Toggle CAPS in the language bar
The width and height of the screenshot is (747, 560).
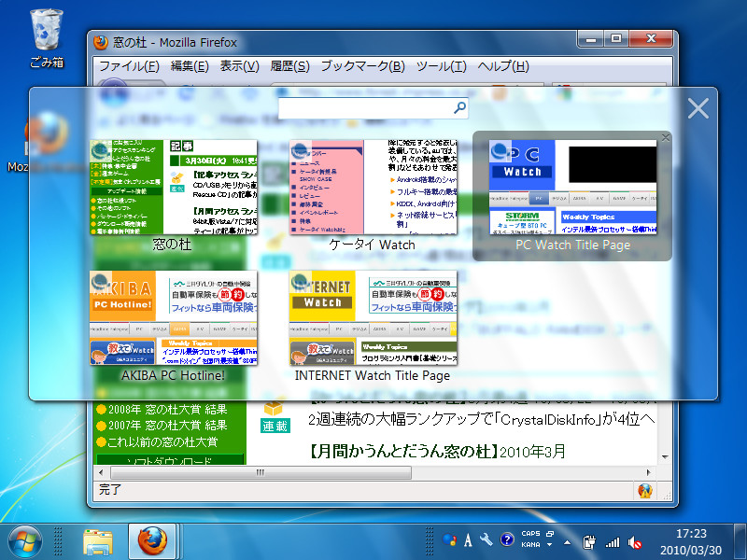(530, 534)
